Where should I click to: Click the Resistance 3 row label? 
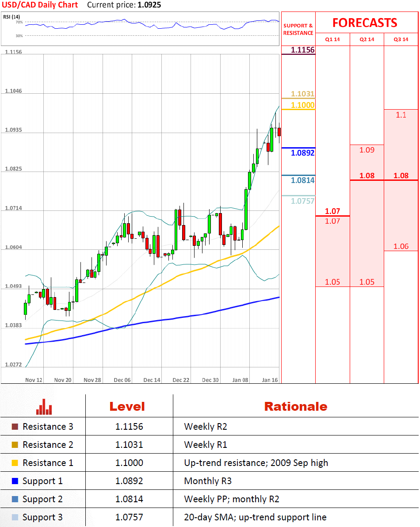pos(48,427)
